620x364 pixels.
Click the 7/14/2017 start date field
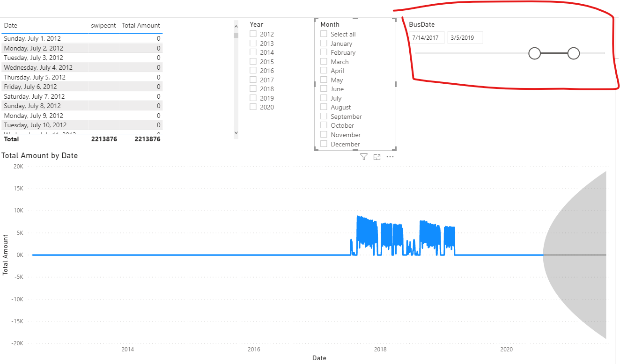coord(427,38)
